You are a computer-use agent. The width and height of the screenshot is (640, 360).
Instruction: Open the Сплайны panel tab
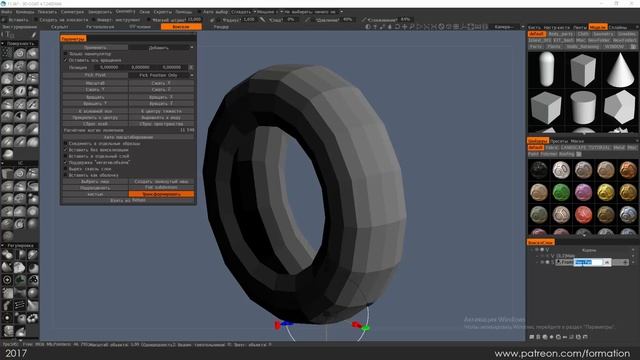coord(618,27)
